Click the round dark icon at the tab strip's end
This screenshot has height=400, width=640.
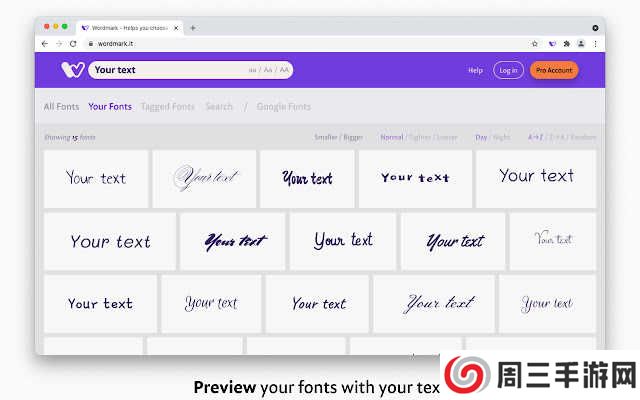(x=595, y=28)
